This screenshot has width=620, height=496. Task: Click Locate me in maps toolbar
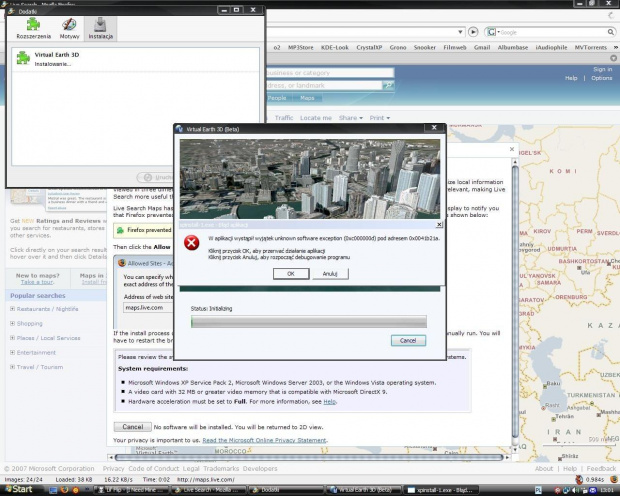[x=316, y=118]
